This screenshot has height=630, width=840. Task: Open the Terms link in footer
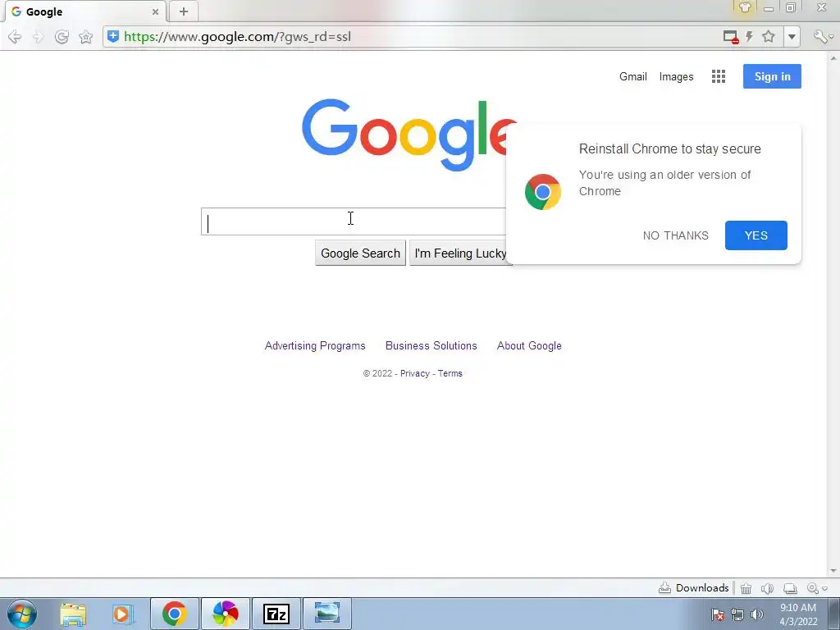(450, 373)
